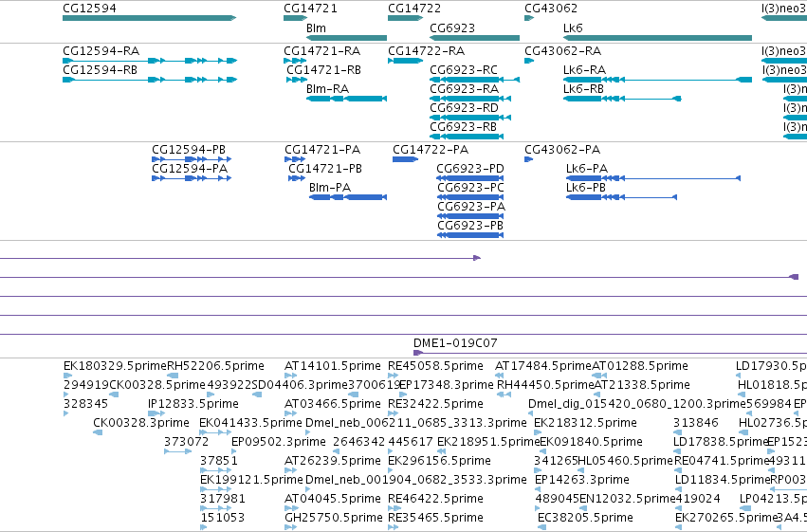The width and height of the screenshot is (807, 532).
Task: Select EST EK199121.5prime
Action: tap(215, 490)
